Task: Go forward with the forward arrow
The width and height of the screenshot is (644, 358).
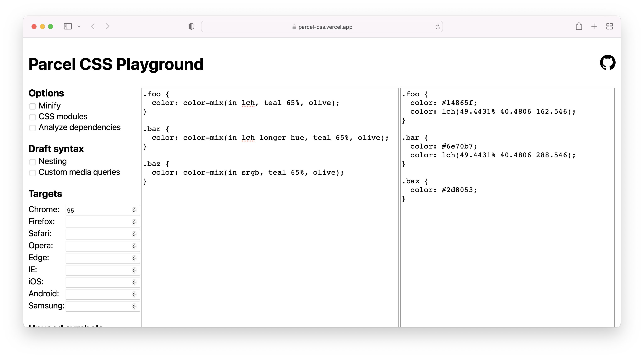Action: [107, 27]
